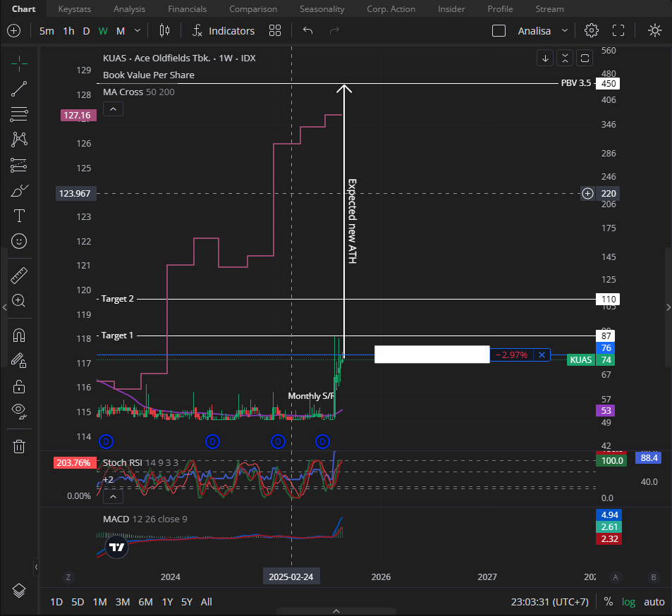Screen dimensions: 672x616
Task: Maximize the chart pane button
Action: click(585, 58)
